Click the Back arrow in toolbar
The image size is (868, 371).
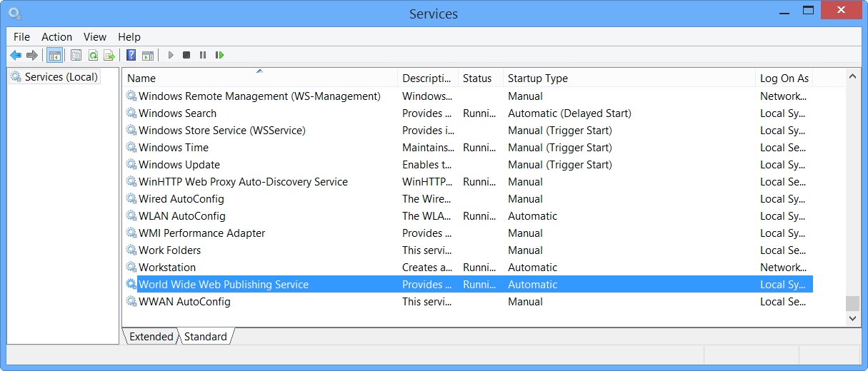pyautogui.click(x=16, y=55)
